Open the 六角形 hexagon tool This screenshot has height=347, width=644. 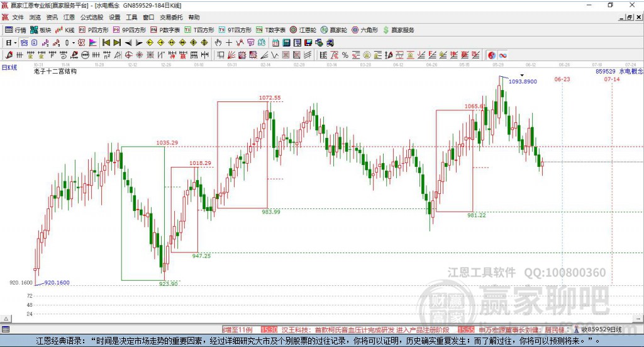[365, 30]
